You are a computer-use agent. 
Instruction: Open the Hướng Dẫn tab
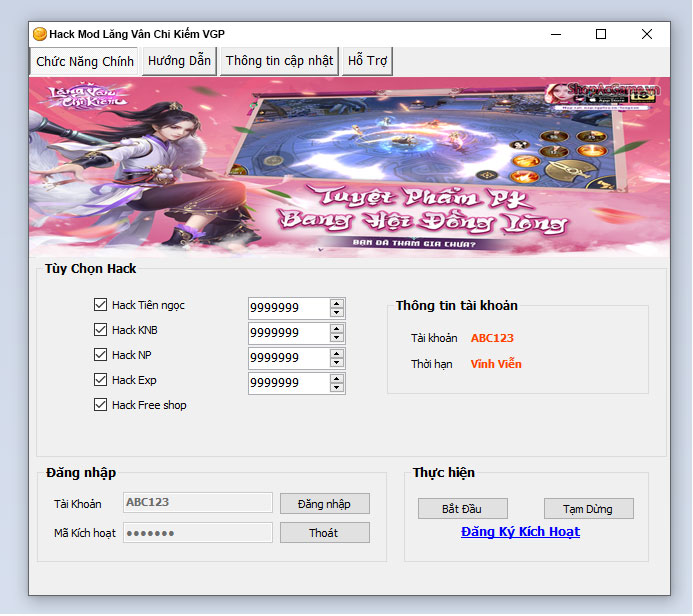(179, 61)
